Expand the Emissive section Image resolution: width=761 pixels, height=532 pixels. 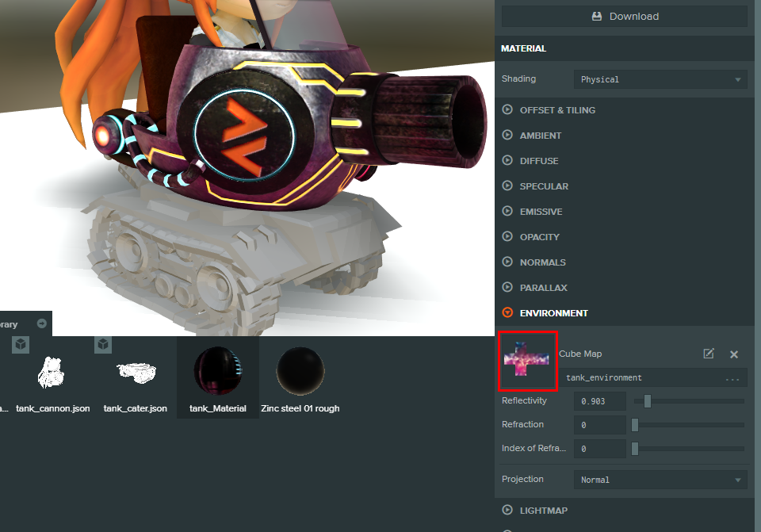click(541, 212)
